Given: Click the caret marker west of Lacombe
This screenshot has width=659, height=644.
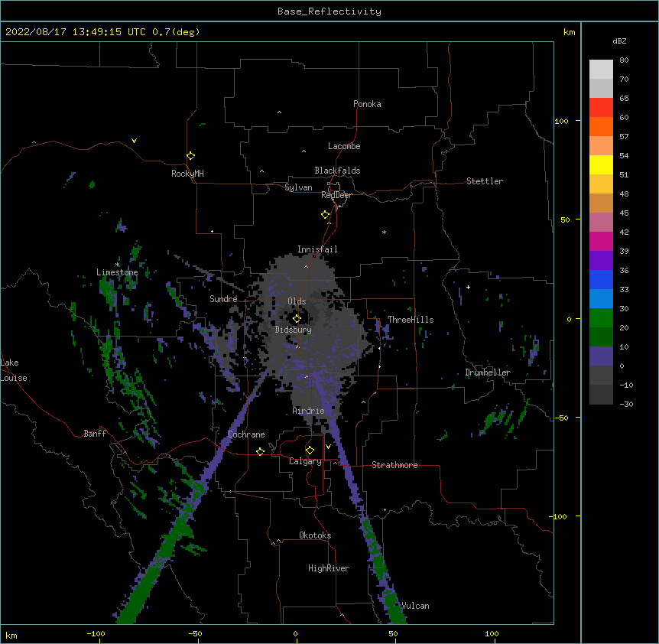Looking at the screenshot, I should [x=304, y=151].
